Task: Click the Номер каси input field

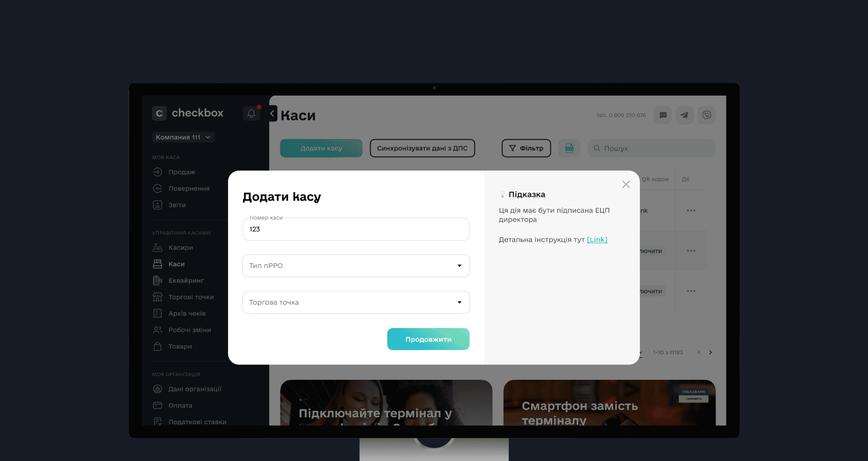Action: (x=356, y=229)
